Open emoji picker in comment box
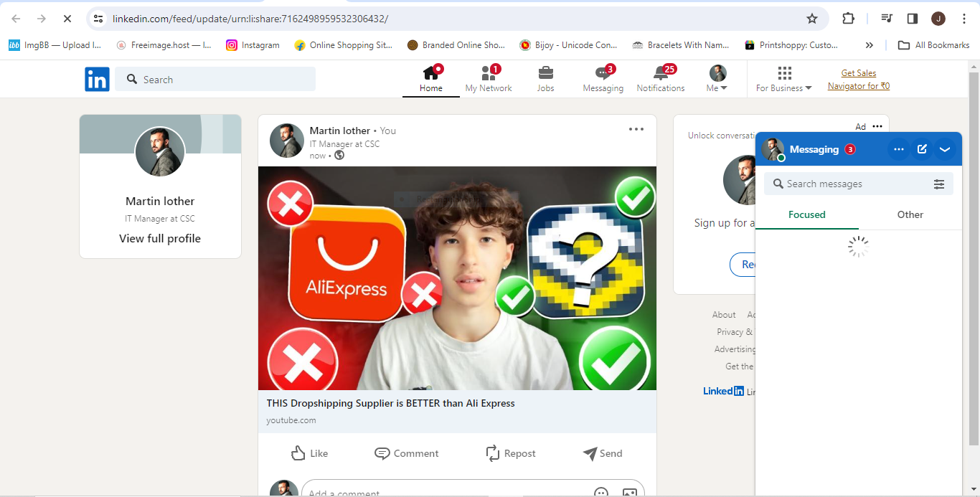 601,493
